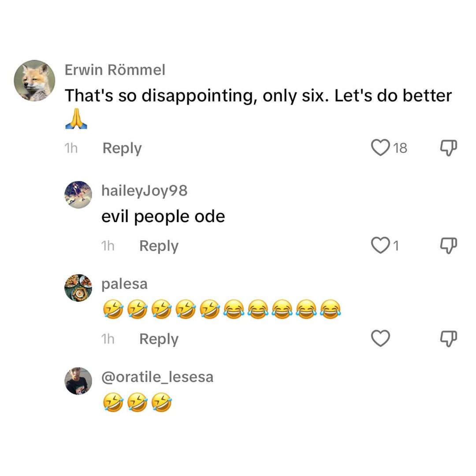Open palesa's food profile avatar

[78, 288]
